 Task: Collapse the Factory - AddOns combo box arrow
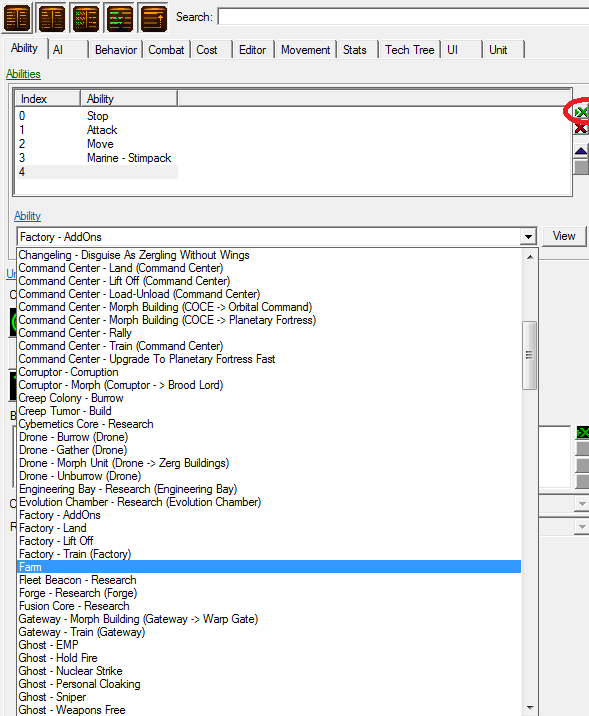[528, 237]
